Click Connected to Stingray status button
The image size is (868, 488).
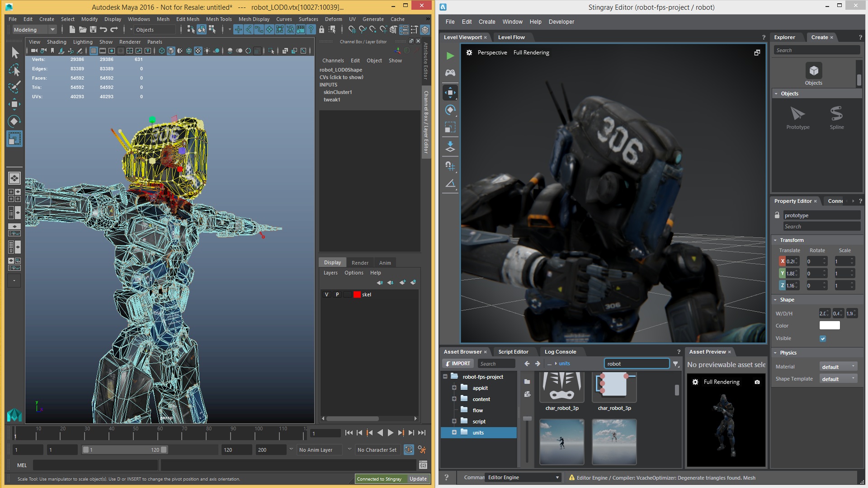pos(380,479)
